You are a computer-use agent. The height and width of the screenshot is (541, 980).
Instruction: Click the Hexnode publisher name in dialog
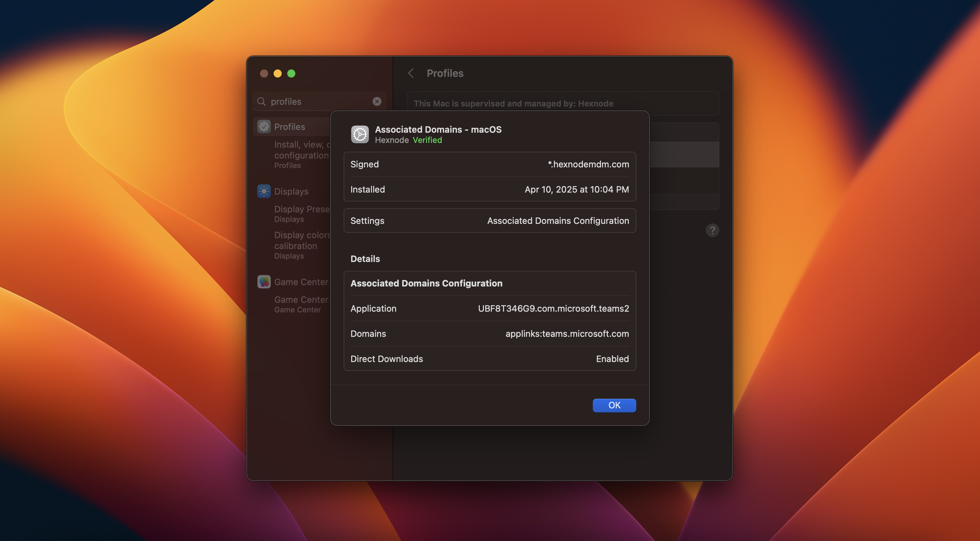point(392,140)
